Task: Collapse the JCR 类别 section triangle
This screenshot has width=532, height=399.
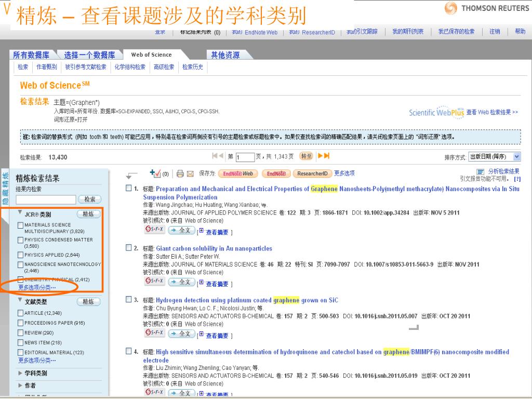Action: click(x=20, y=213)
